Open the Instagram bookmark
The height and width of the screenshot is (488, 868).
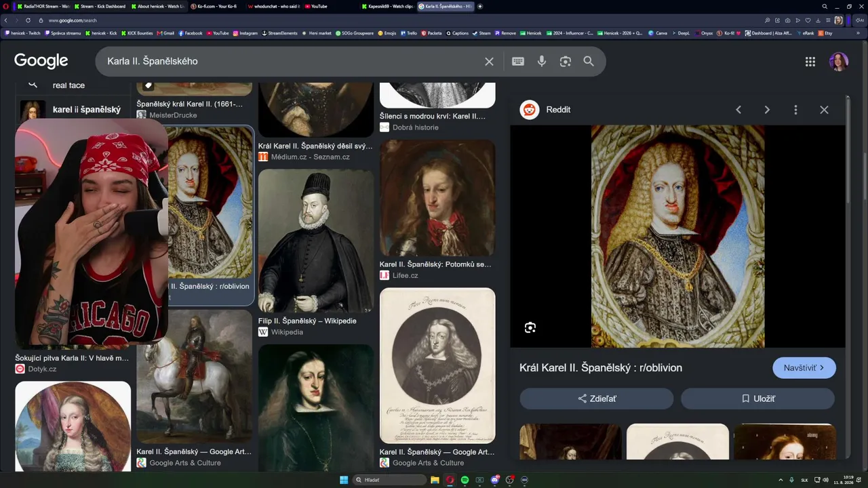click(x=245, y=33)
